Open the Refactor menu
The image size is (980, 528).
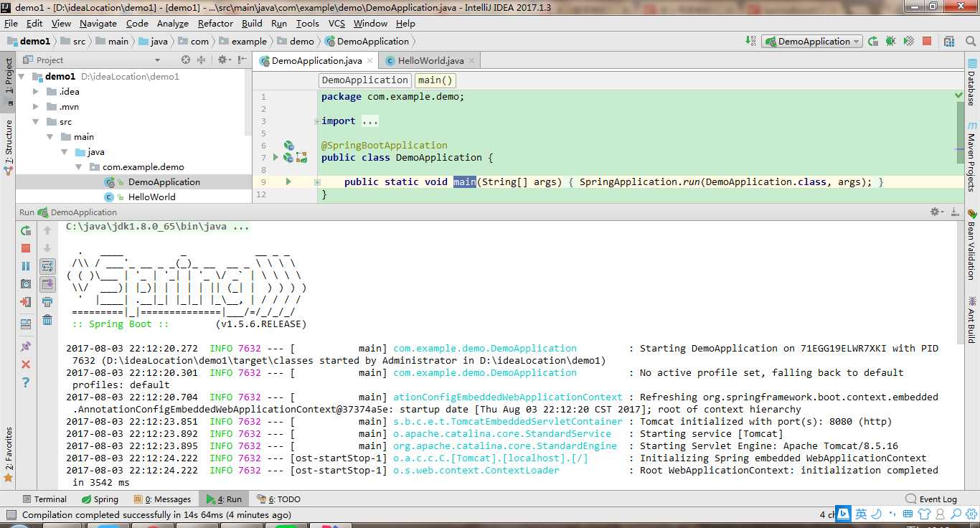pyautogui.click(x=216, y=24)
